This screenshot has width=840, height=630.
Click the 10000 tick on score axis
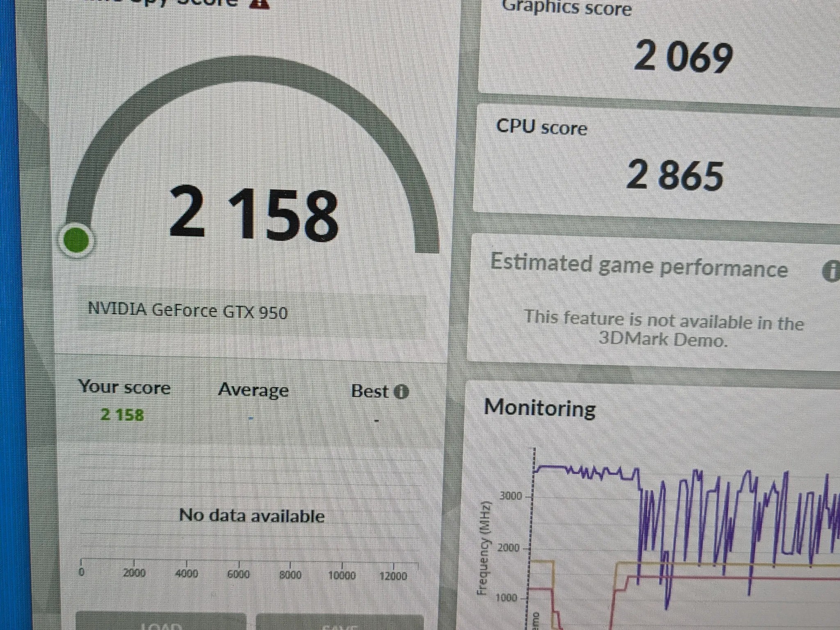pos(342,575)
